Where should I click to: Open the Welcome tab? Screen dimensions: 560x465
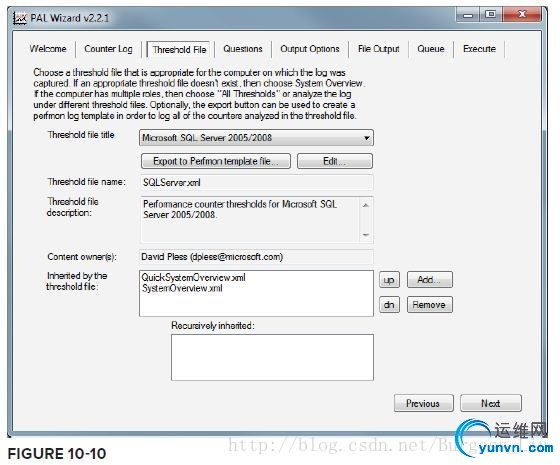(48, 49)
